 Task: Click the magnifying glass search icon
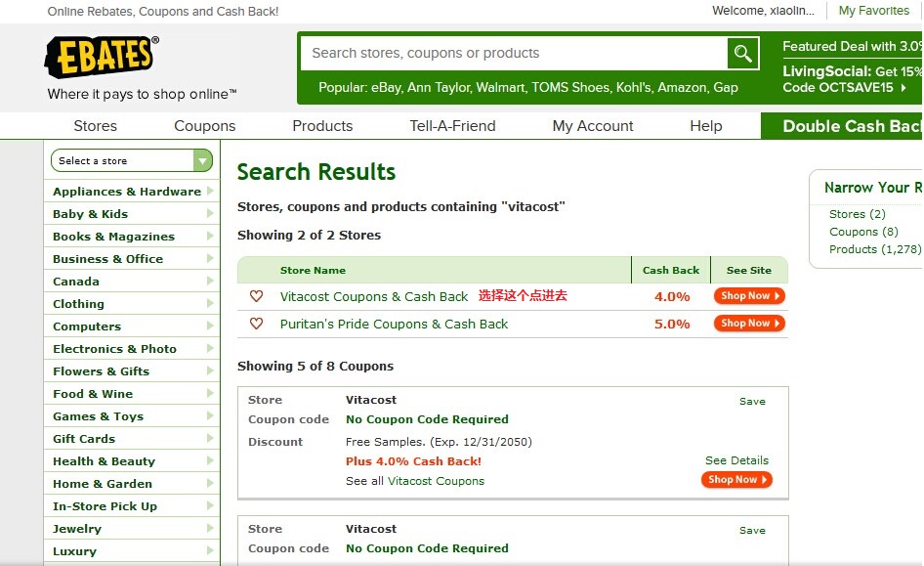pos(743,54)
